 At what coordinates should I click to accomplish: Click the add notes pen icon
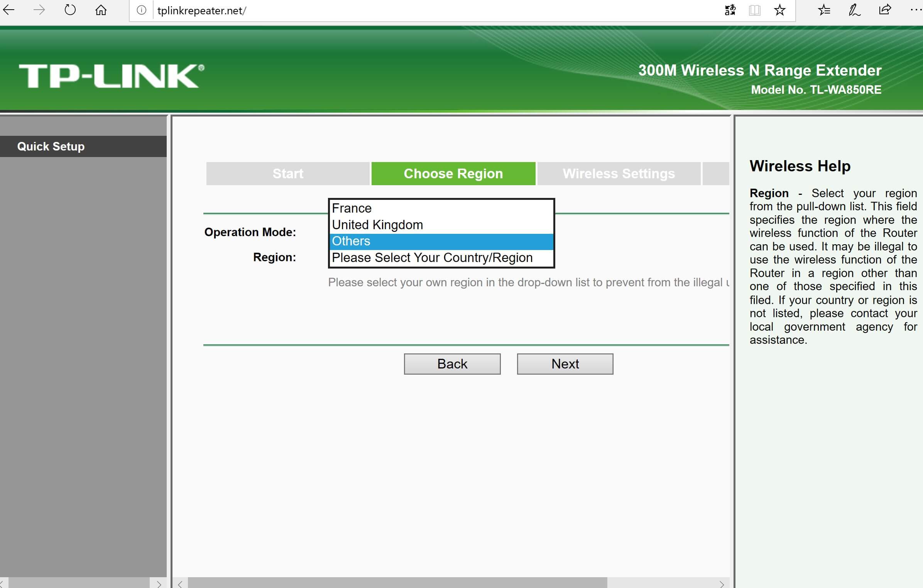click(x=854, y=10)
